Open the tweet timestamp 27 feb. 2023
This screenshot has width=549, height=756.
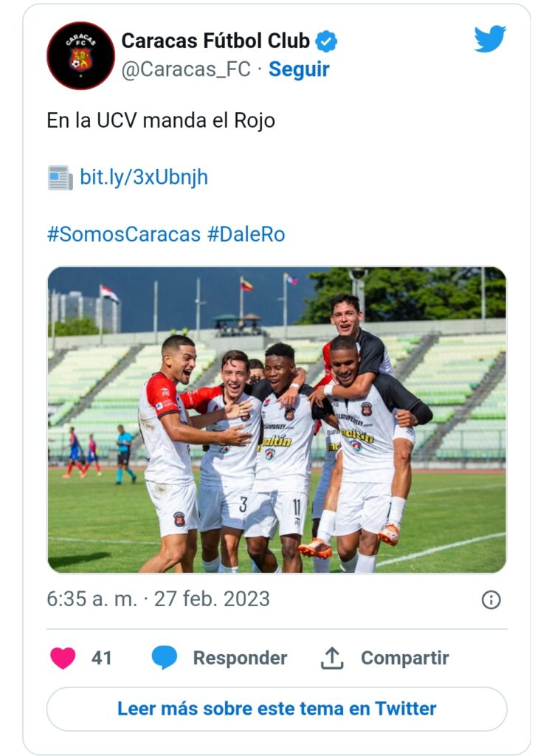click(158, 599)
